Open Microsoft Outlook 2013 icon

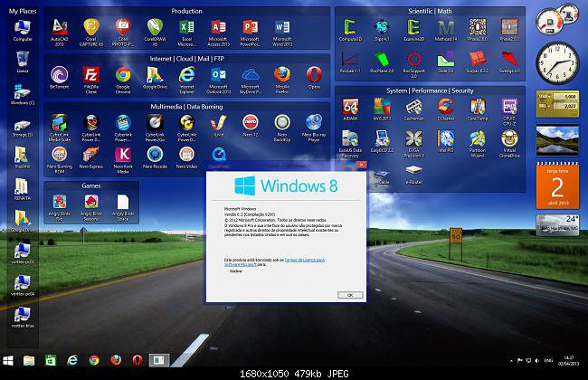pos(219,80)
